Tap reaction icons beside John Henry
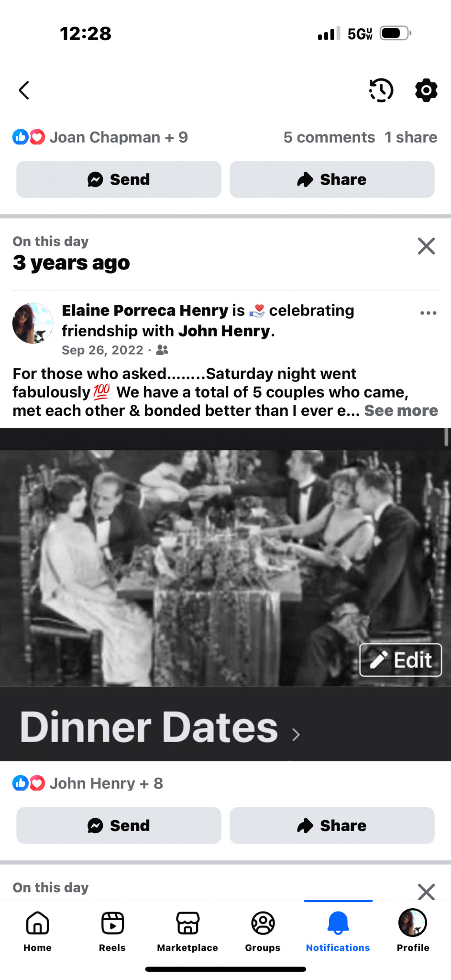Viewport: 451px width, 980px height. pyautogui.click(x=29, y=783)
